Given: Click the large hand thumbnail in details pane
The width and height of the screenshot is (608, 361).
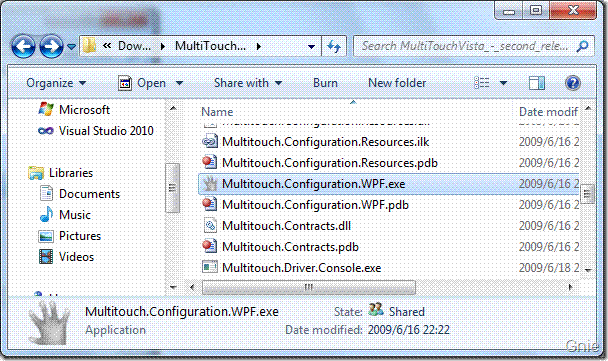Looking at the screenshot, I should coord(49,323).
